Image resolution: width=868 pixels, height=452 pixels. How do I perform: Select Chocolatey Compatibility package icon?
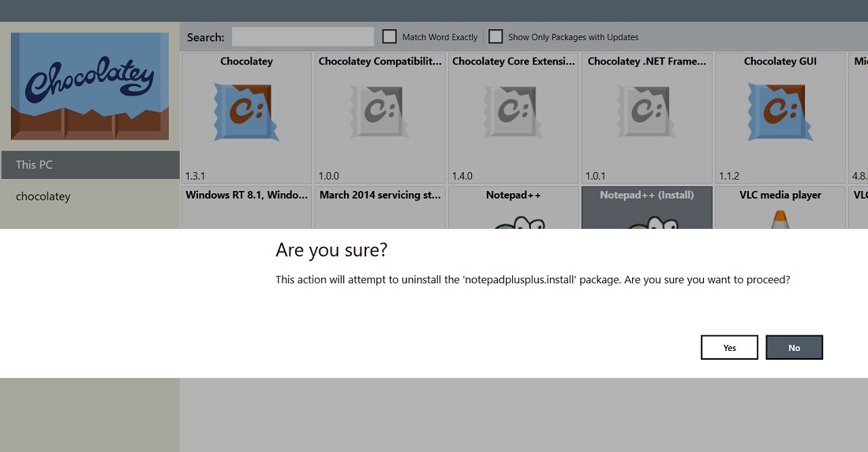click(380, 112)
